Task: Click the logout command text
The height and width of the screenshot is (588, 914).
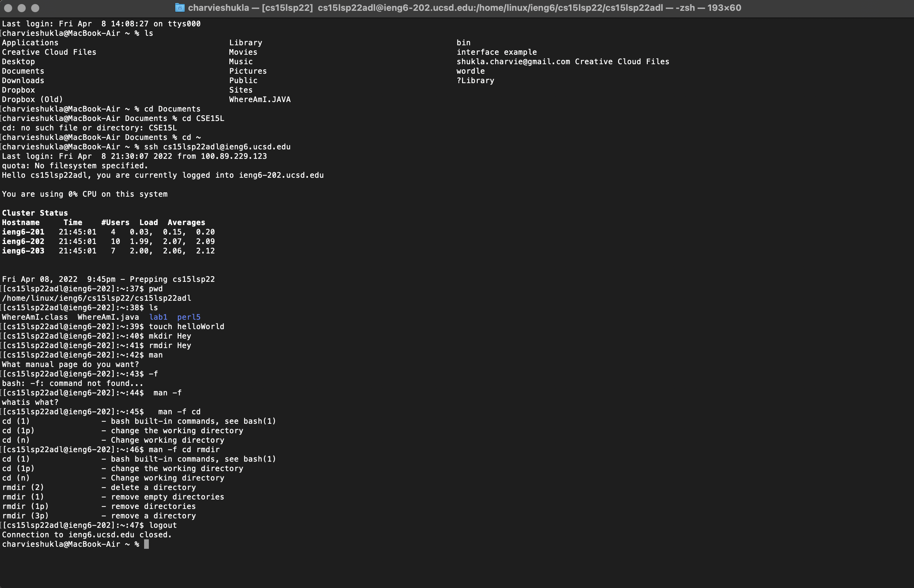Action: click(x=163, y=525)
